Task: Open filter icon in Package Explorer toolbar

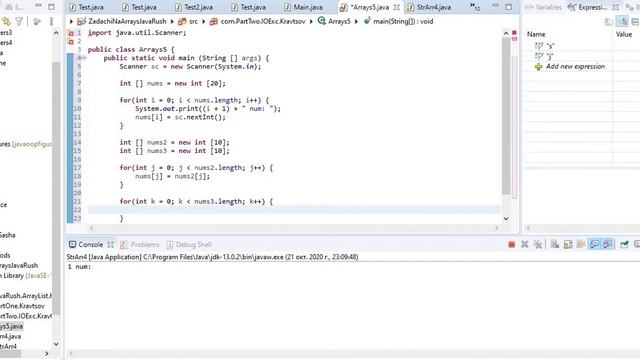Action: pyautogui.click(x=19, y=22)
